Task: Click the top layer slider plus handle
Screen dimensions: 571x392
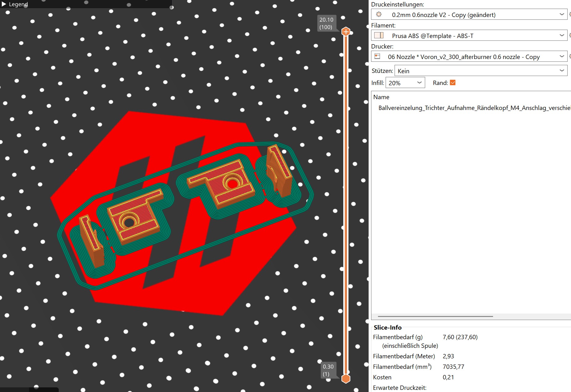Action: pos(346,32)
